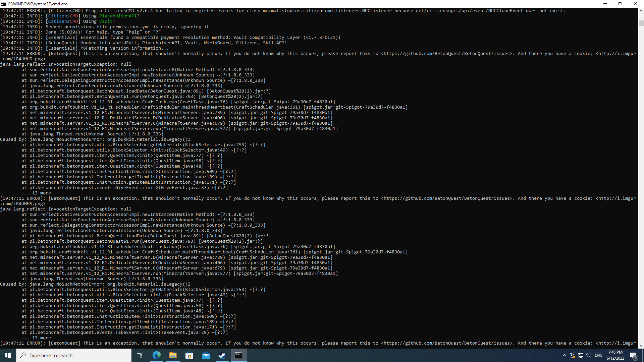Click the vertical scrollbar thumb

click(x=641, y=23)
